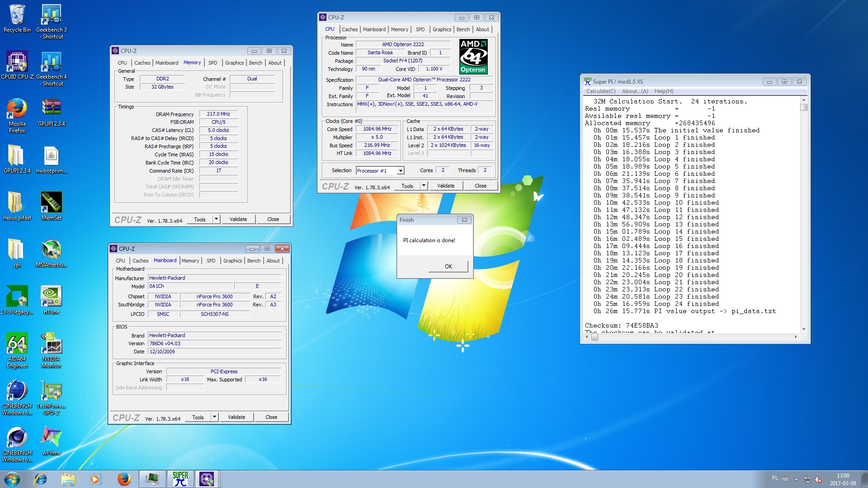868x488 pixels.
Task: Open hwbotprime java file icon
Action: 52,159
